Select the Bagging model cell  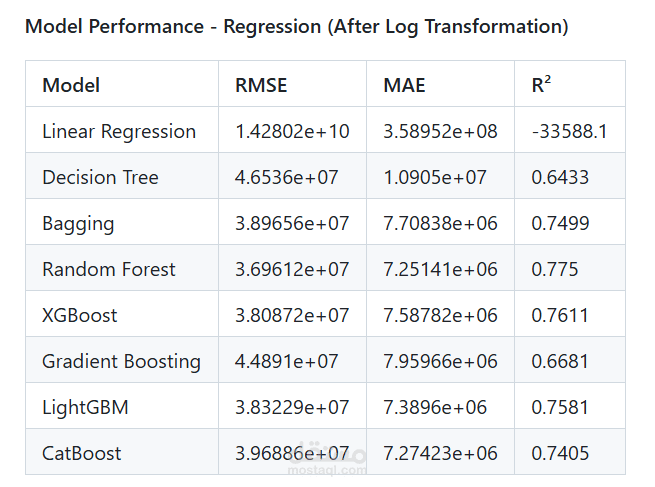pyautogui.click(x=78, y=223)
